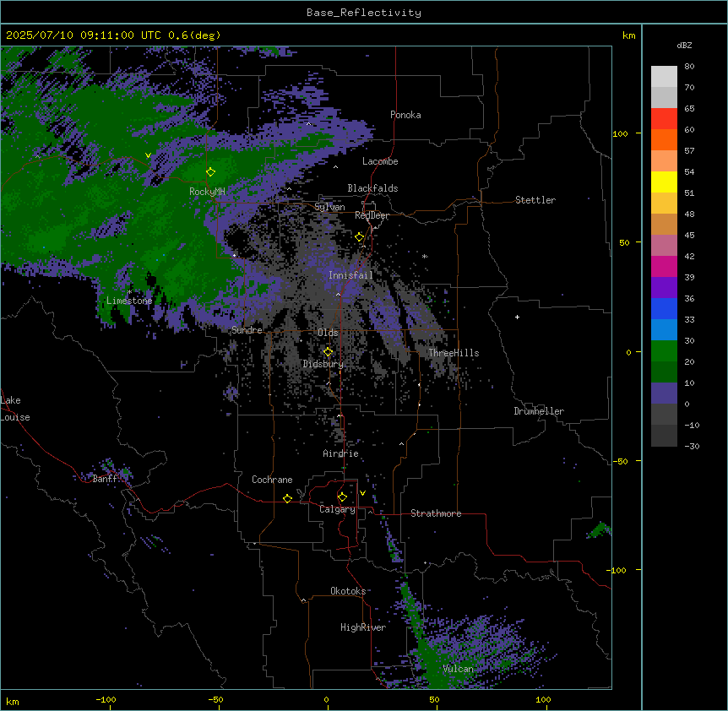The image size is (728, 711).
Task: Click the 2025/07/10 09:11:00 UTC timestamp
Action: pyautogui.click(x=84, y=35)
